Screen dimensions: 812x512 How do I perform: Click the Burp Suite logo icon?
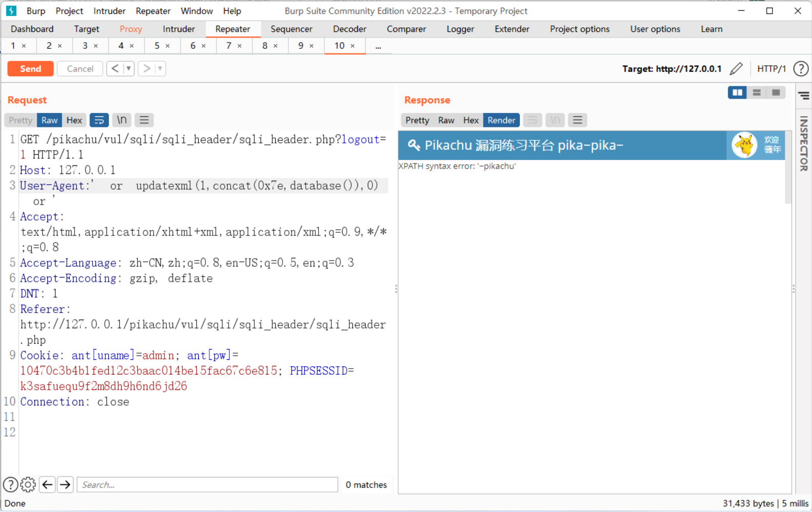tap(11, 11)
